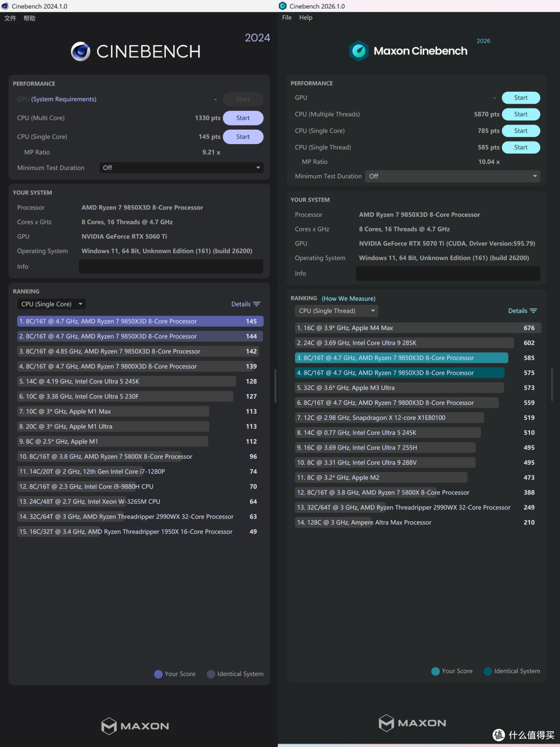Select the Intel Core i7-1280P row

140,472
